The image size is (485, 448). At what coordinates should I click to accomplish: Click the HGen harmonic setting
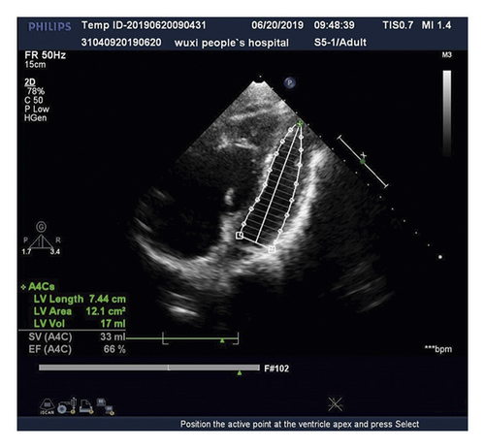pos(36,118)
